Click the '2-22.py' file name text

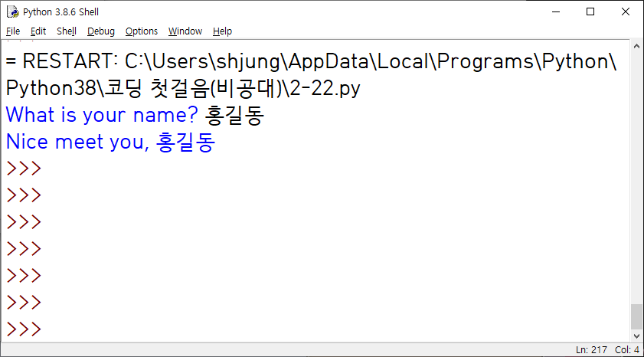(325, 88)
